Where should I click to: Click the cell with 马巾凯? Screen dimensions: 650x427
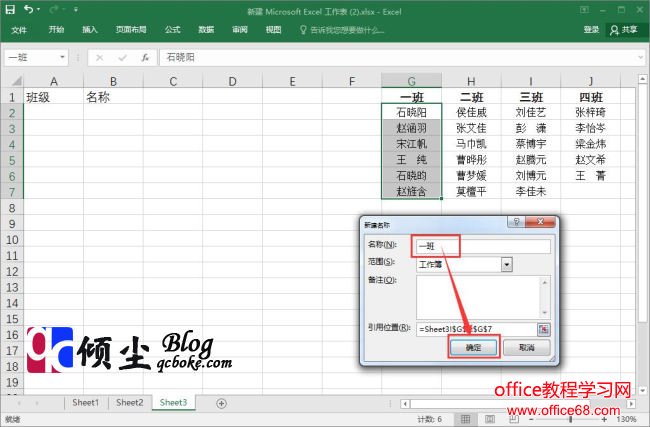471,144
